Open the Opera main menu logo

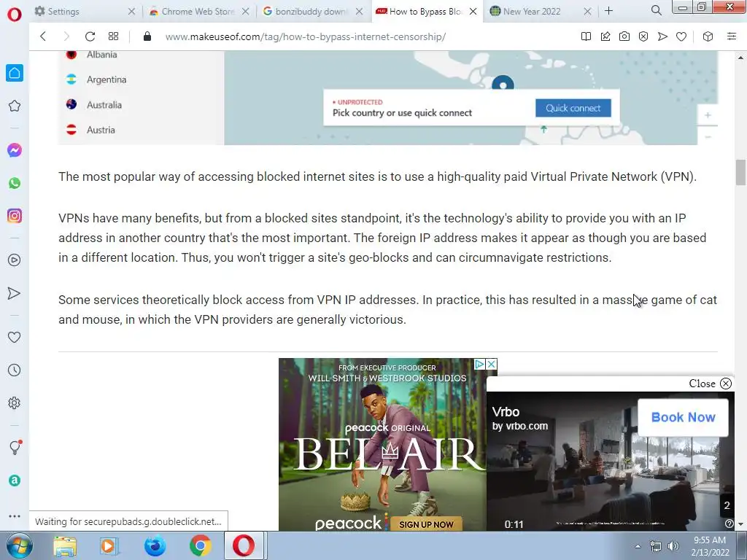pos(15,15)
